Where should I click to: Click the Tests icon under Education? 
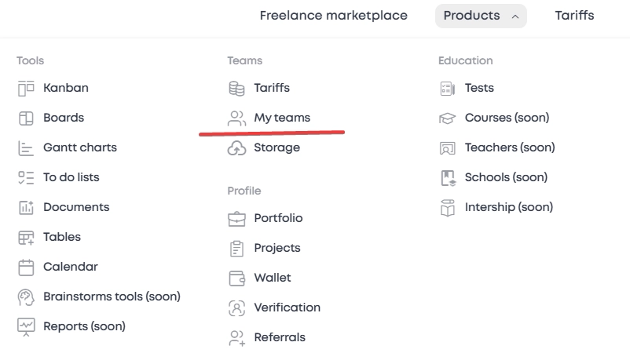(447, 88)
